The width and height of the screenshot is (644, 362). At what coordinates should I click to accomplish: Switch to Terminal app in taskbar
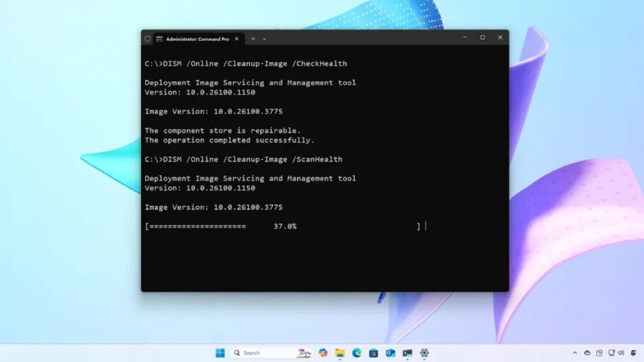pyautogui.click(x=408, y=353)
